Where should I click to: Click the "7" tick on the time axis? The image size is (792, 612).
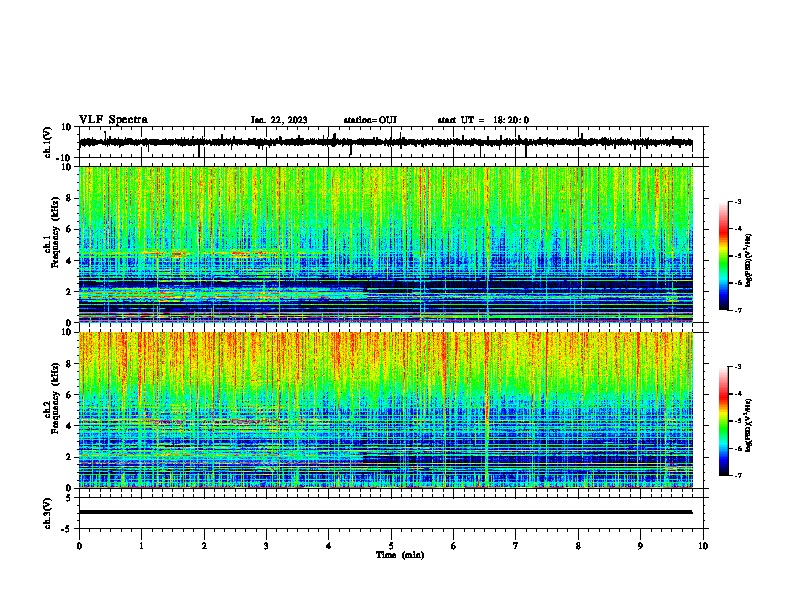click(516, 546)
